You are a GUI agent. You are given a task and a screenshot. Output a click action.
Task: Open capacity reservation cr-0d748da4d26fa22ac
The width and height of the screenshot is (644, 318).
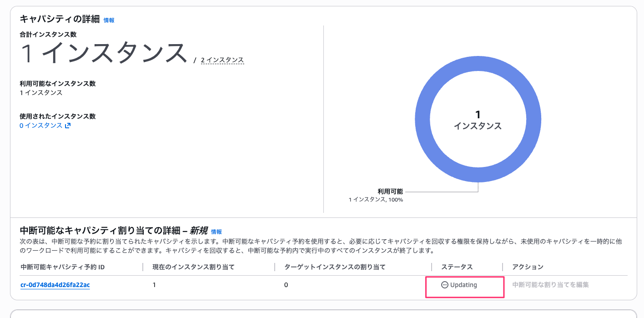tap(55, 285)
